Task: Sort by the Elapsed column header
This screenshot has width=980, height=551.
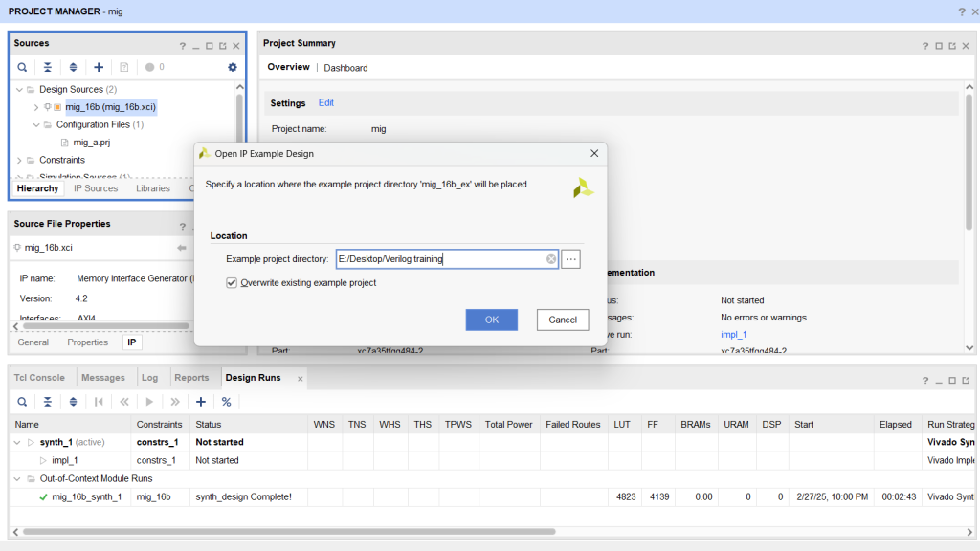Action: tap(895, 425)
